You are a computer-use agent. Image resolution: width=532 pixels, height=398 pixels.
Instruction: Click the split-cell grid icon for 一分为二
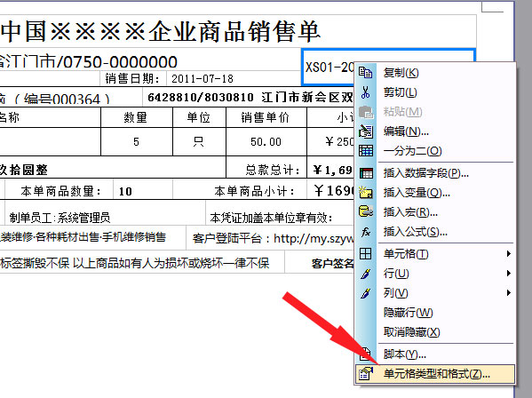[366, 151]
